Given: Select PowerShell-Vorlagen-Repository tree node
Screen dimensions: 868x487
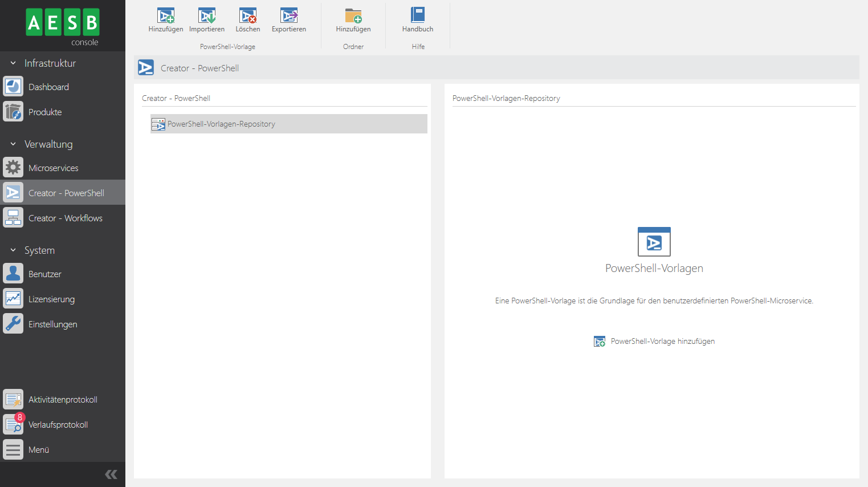Looking at the screenshot, I should (221, 124).
